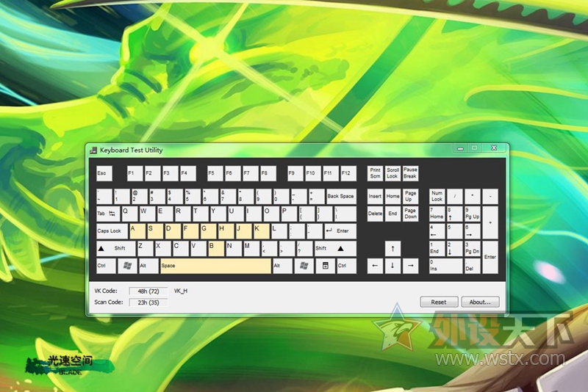This screenshot has height=392, width=588.
Task: Click the F1 key
Action: [135, 173]
